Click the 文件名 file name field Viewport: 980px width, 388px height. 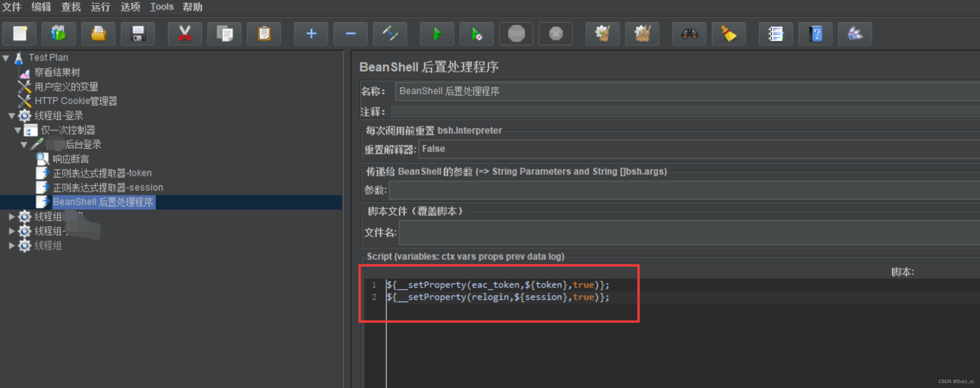(689, 233)
